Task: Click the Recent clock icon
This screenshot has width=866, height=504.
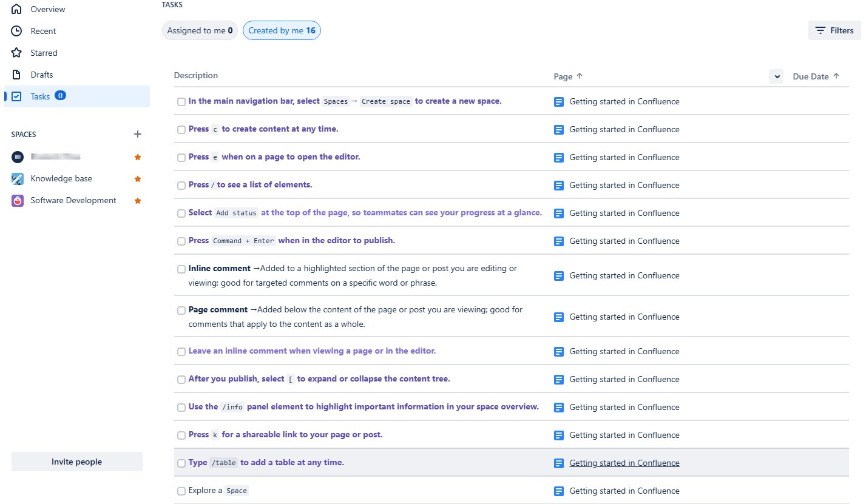Action: coord(16,30)
